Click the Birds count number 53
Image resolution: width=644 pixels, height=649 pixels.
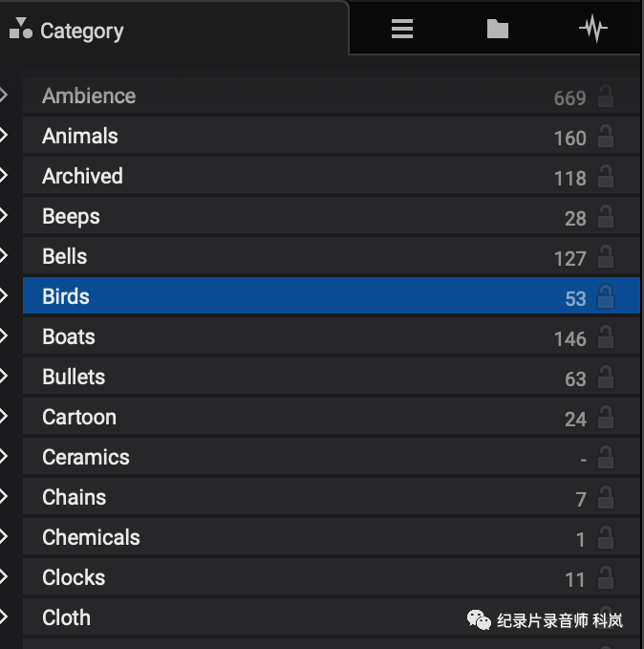576,299
